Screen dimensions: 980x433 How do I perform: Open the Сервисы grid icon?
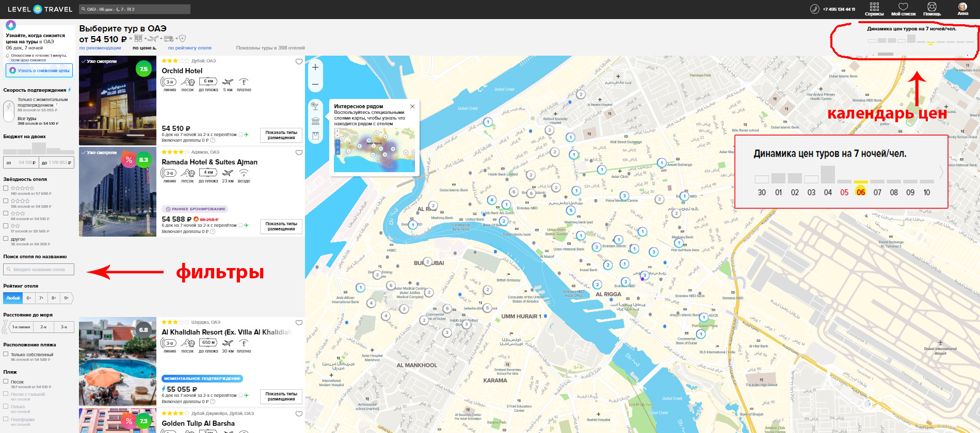tap(874, 7)
